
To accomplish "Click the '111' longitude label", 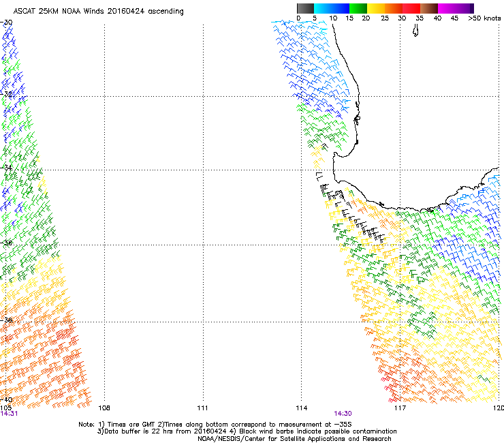I will pos(202,408).
